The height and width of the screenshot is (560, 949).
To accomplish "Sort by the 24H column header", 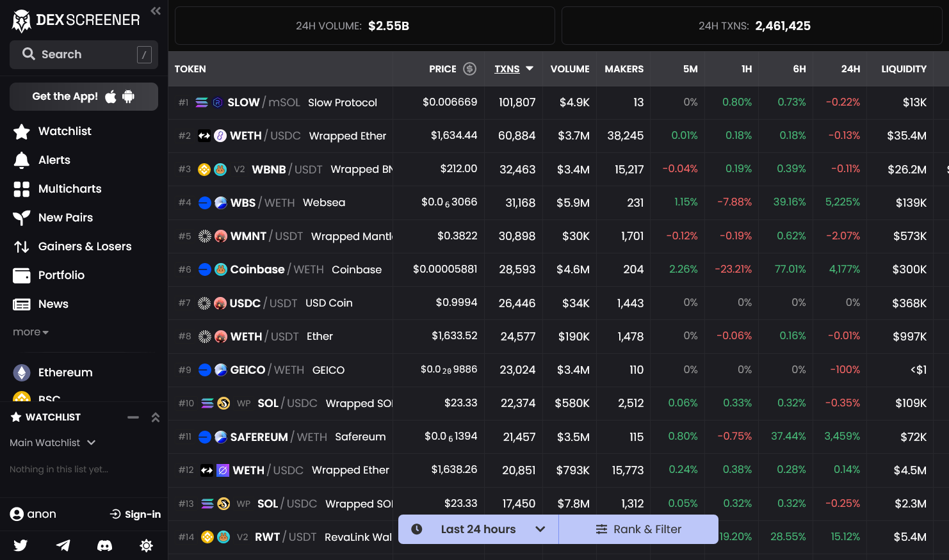I will [851, 69].
